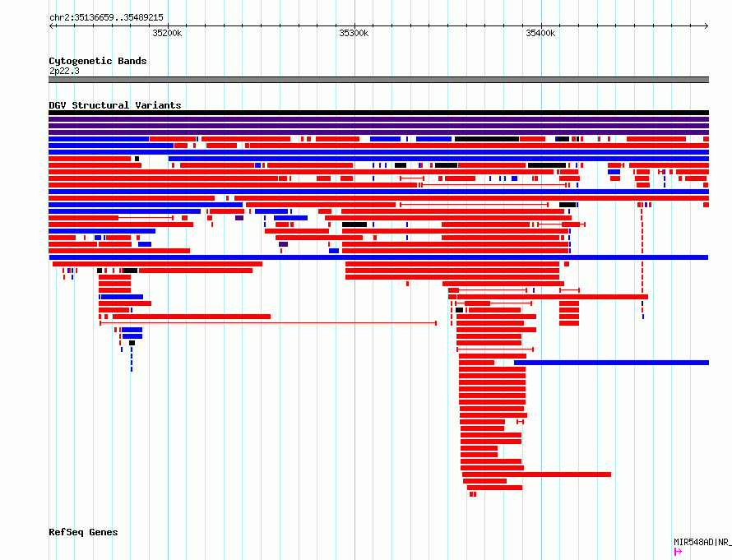Select the small black block under the short blue bars
This screenshot has width=732, height=560.
tap(132, 343)
